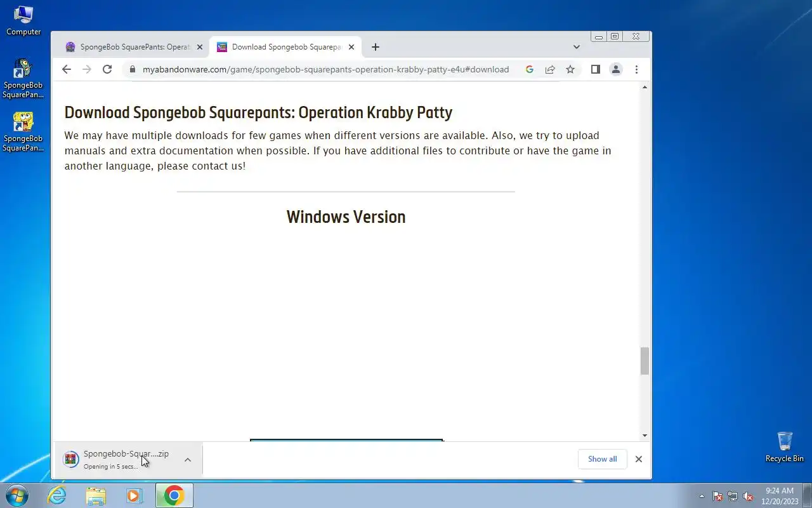Open the Windows Start menu
The width and height of the screenshot is (812, 508).
(16, 495)
